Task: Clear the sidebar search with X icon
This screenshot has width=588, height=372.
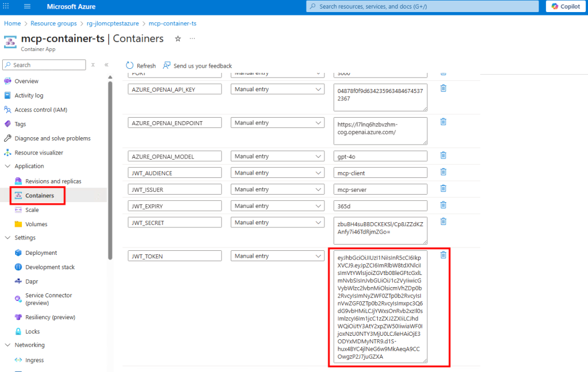Action: (x=93, y=65)
